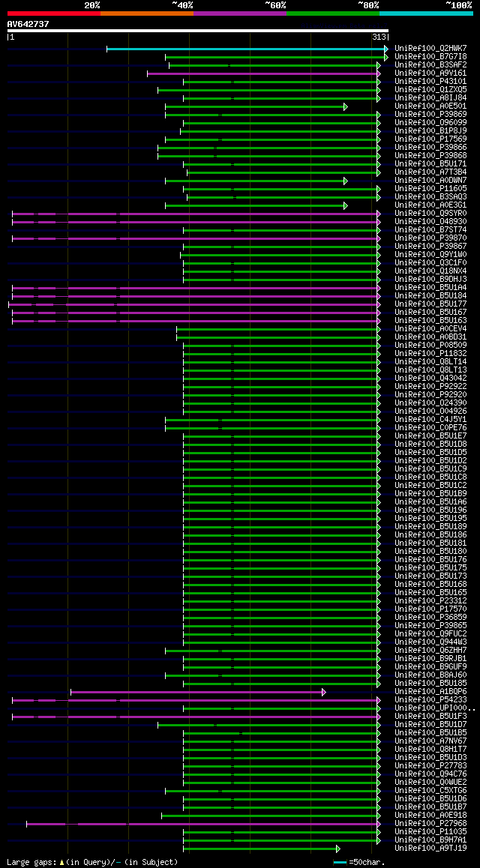The height and width of the screenshot is (868, 480).
Task: Click the UniRef100_B5U177 hit label
Action: [430, 304]
